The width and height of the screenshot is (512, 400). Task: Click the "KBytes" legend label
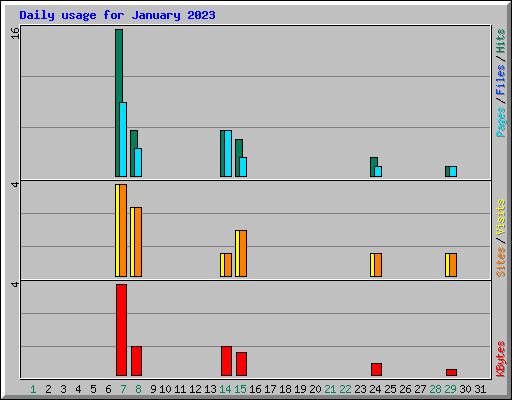(x=500, y=359)
